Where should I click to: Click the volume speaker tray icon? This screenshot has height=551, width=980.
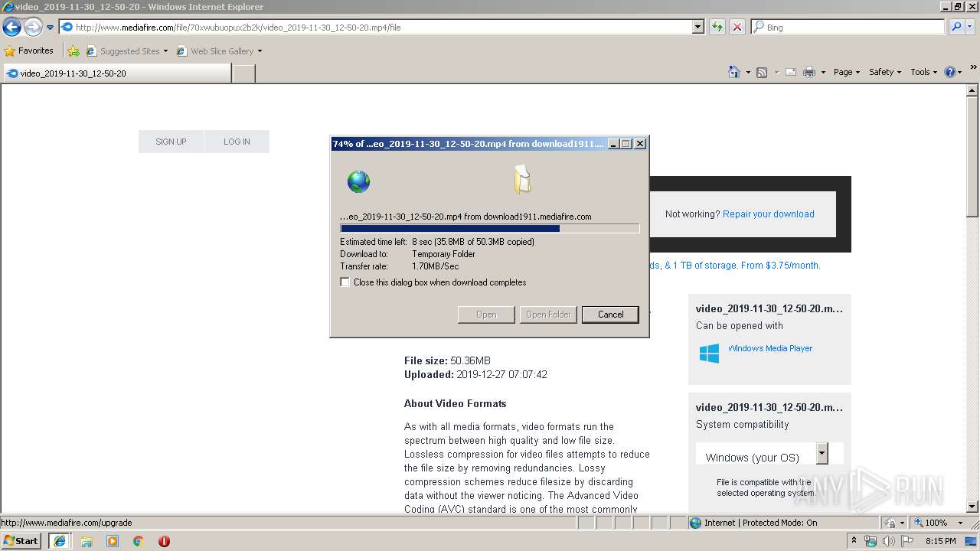click(888, 542)
